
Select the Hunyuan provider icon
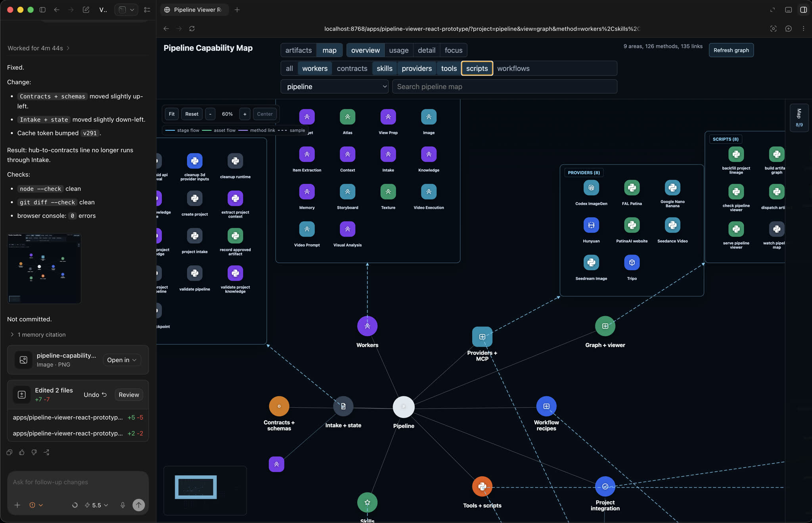pos(591,225)
